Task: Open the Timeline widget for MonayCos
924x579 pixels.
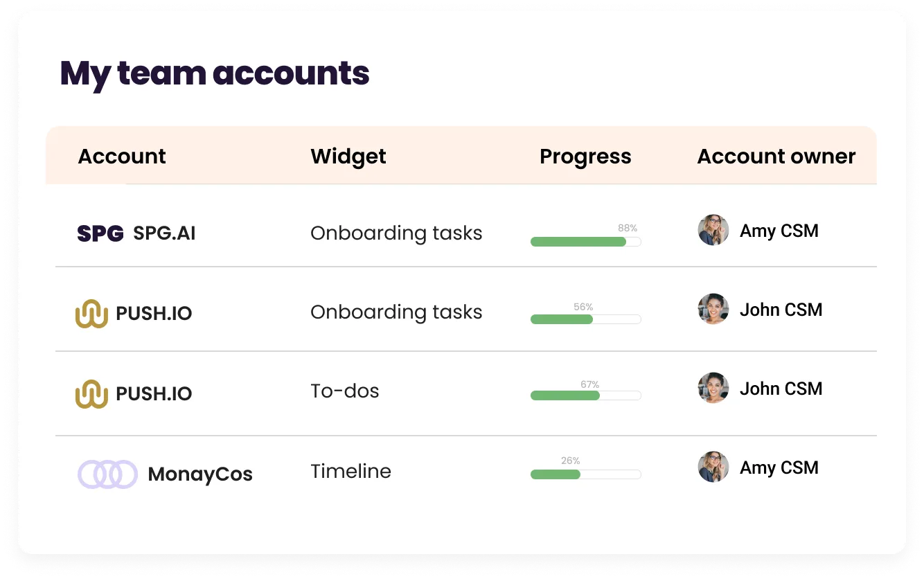Action: coord(350,472)
